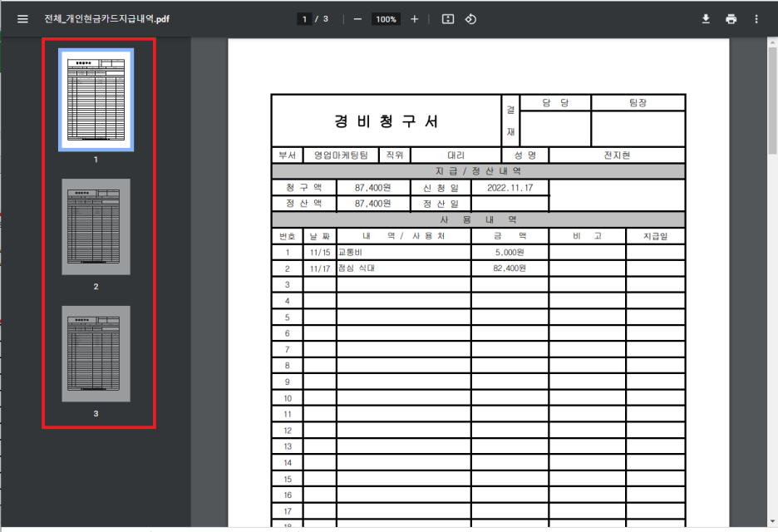This screenshot has width=778, height=532.
Task: Click the 100% zoom level field
Action: click(386, 19)
